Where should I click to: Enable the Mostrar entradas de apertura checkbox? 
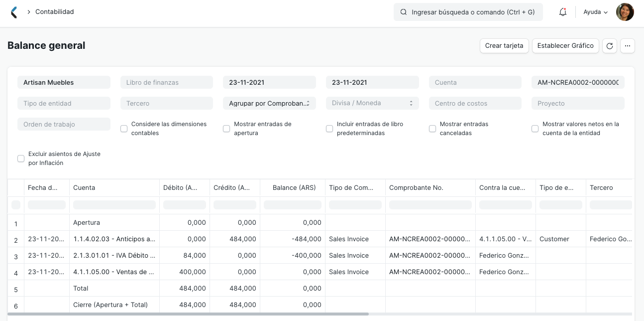226,129
